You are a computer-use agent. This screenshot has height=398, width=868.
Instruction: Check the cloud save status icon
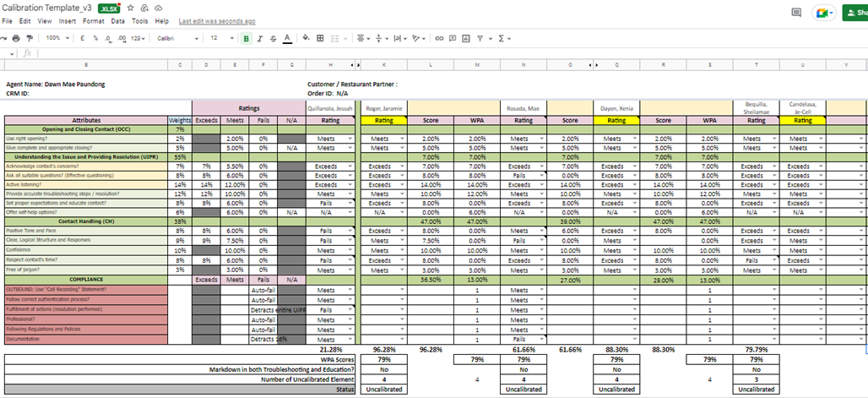159,8
